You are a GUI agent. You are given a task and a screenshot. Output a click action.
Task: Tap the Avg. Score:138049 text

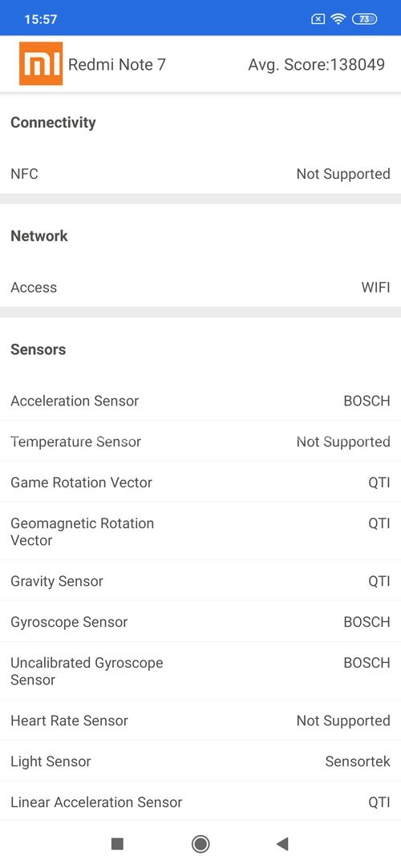click(316, 65)
